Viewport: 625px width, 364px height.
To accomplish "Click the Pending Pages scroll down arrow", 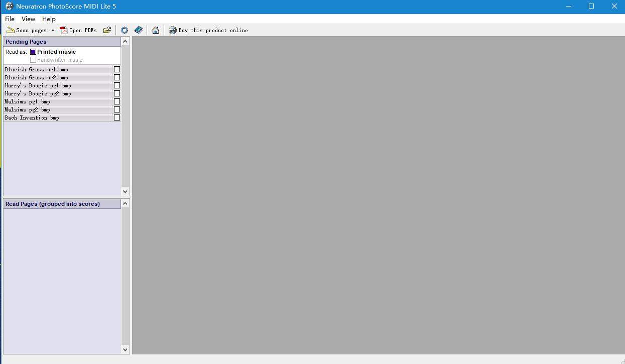I will click(x=125, y=191).
